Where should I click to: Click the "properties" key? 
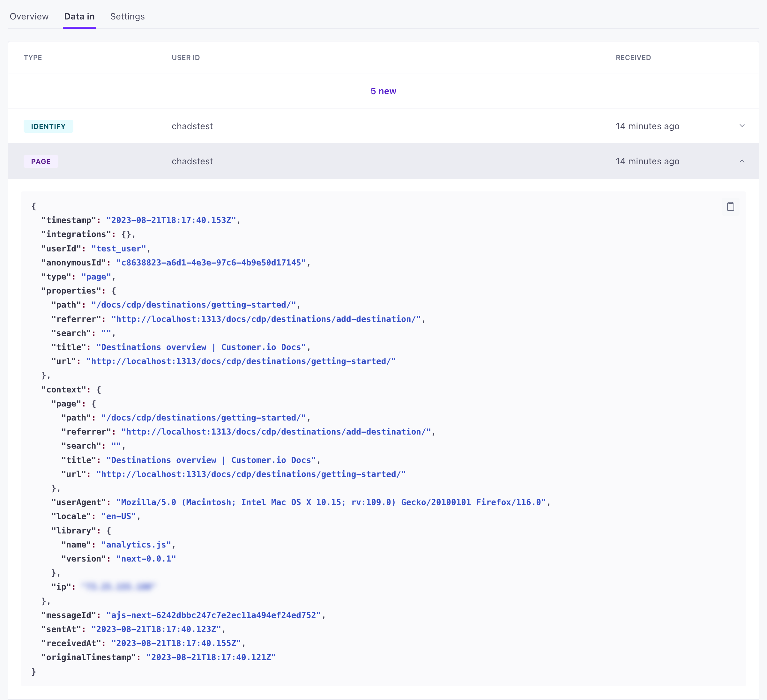point(71,291)
